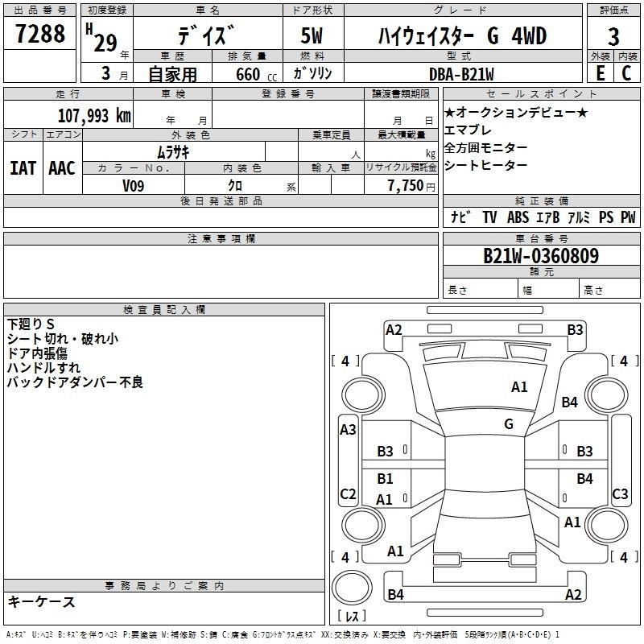This screenshot has height=644, width=644.
Task: Click the overall evaluation score 3
Action: (x=613, y=35)
